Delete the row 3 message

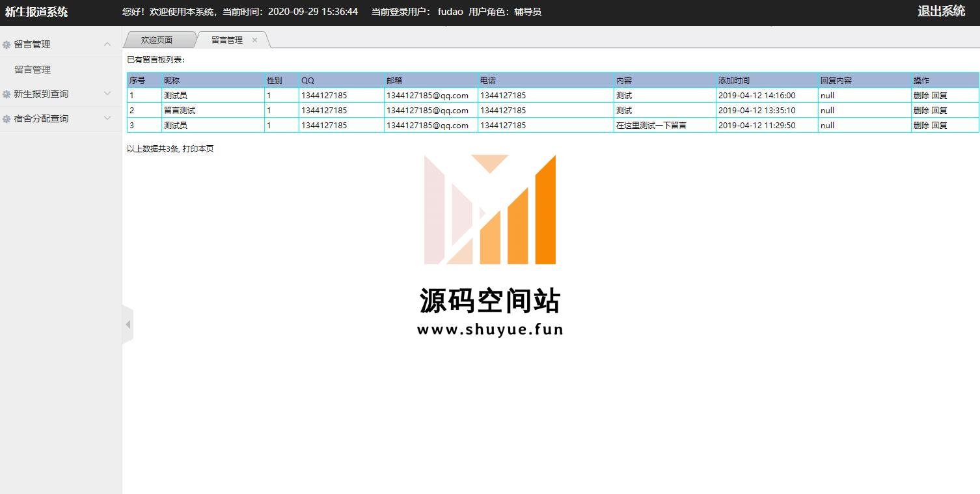[x=921, y=125]
